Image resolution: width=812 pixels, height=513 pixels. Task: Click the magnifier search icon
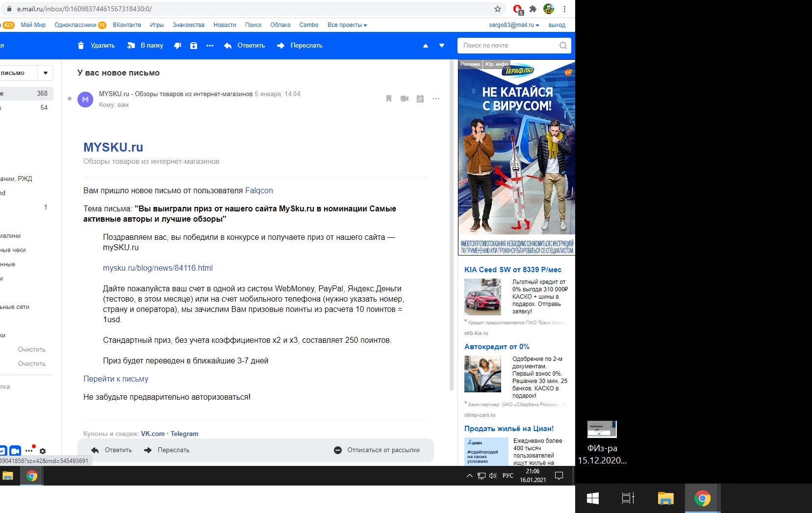point(563,46)
